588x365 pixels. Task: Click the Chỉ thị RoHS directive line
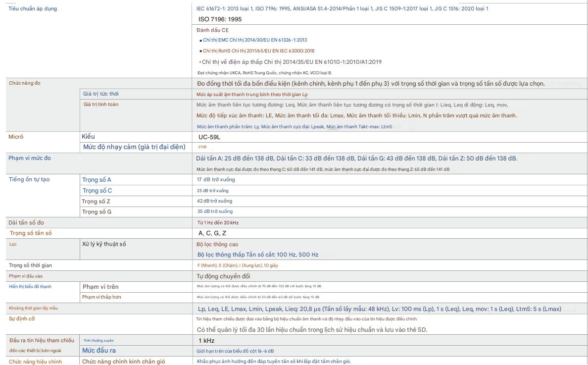click(x=258, y=51)
